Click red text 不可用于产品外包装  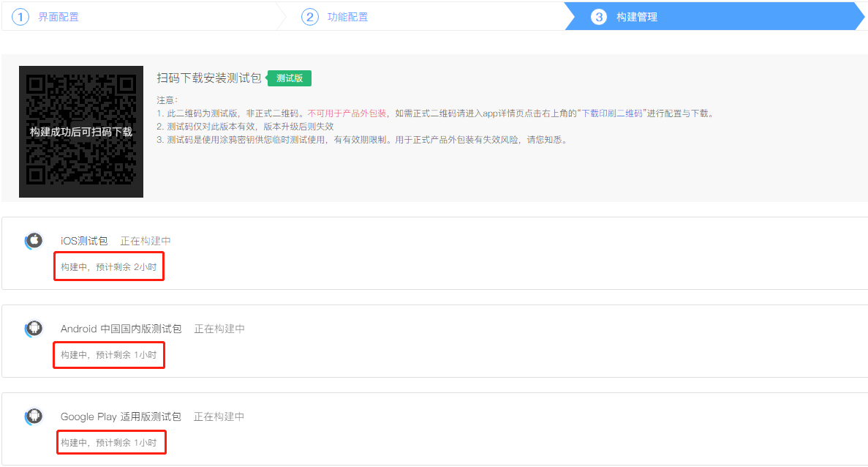pyautogui.click(x=347, y=113)
